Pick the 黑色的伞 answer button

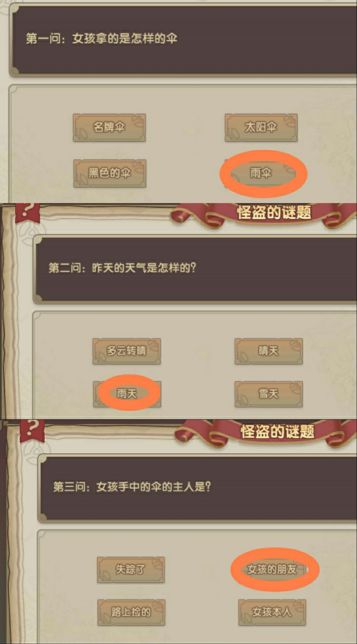coord(110,173)
